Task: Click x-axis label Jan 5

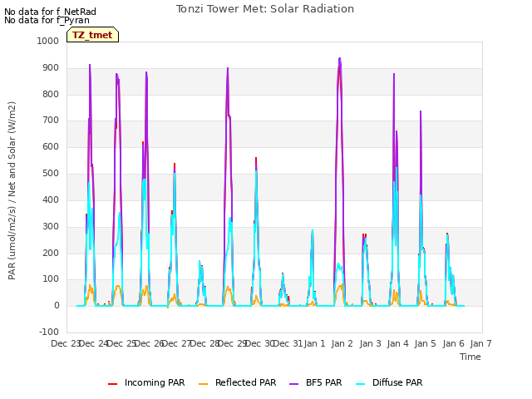Action: [425, 343]
